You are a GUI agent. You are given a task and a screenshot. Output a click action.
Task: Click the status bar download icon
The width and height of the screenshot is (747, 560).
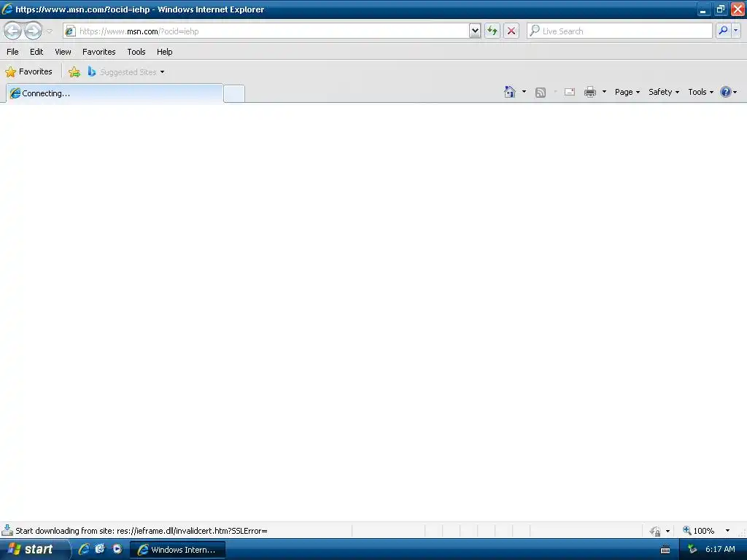(x=7, y=530)
